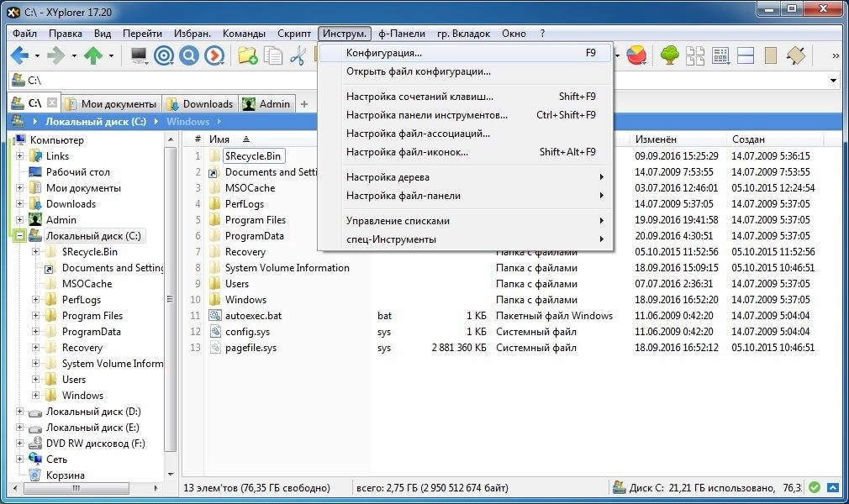
Task: Click the tree horizontal scrollbar
Action: [76, 488]
